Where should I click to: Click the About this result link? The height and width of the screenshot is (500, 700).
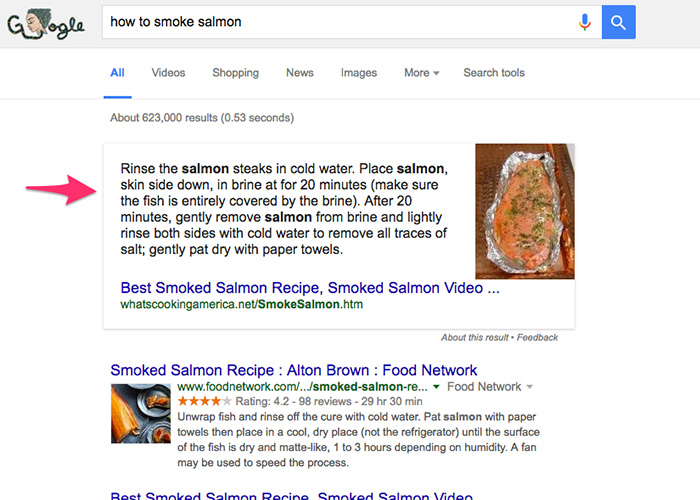pyautogui.click(x=476, y=338)
